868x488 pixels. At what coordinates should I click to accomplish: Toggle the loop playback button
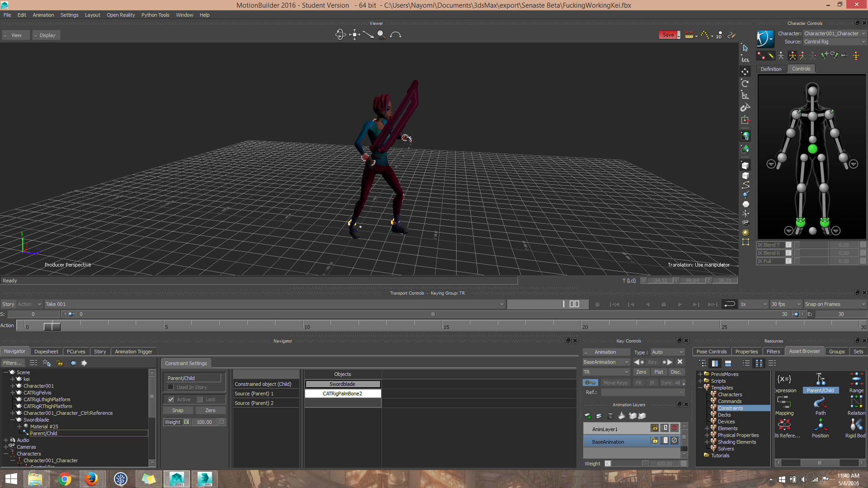[x=729, y=304]
